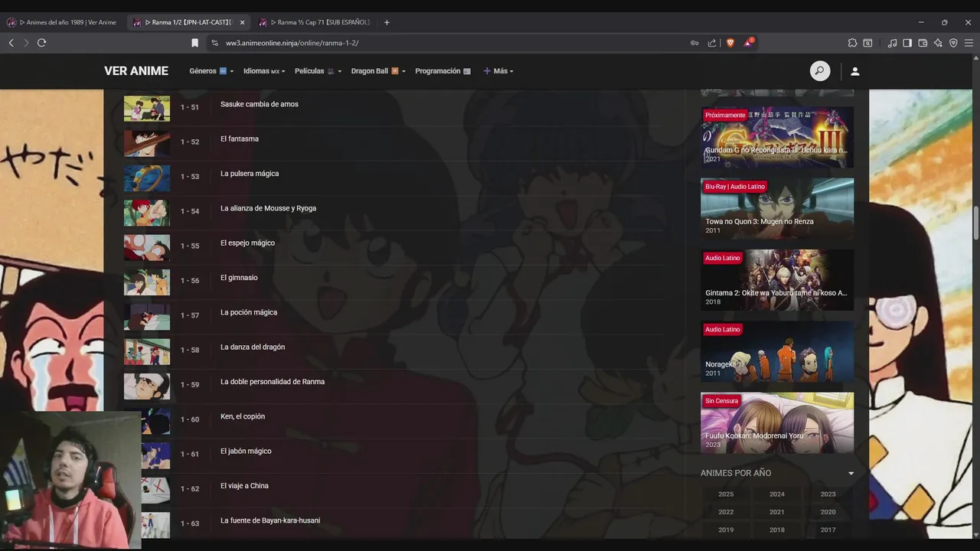980x551 pixels.
Task: Expand the Más dropdown menu
Action: point(498,71)
